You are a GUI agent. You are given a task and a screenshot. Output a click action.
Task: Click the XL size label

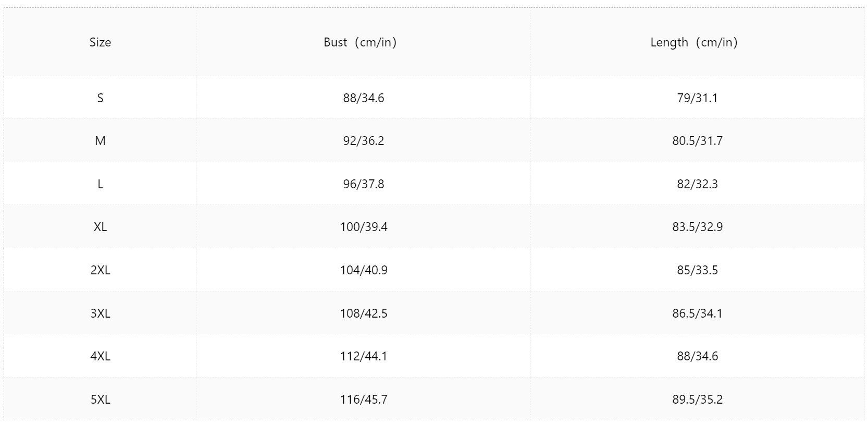[100, 227]
